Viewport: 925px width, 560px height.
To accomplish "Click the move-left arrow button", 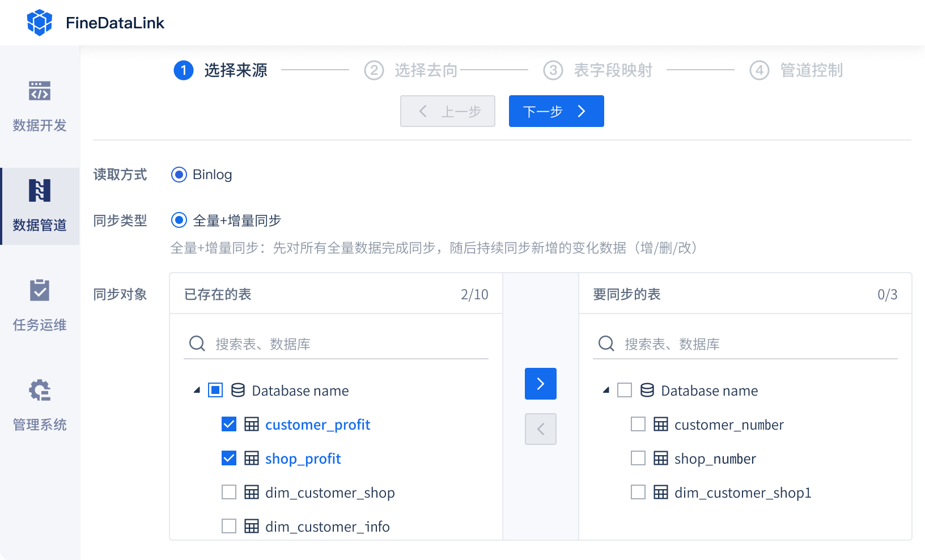I will (x=541, y=429).
